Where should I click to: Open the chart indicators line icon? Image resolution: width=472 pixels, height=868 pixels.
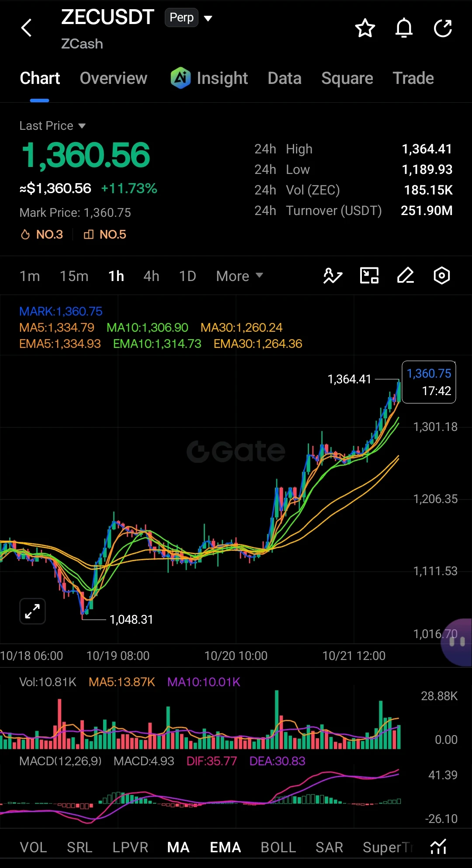(333, 276)
